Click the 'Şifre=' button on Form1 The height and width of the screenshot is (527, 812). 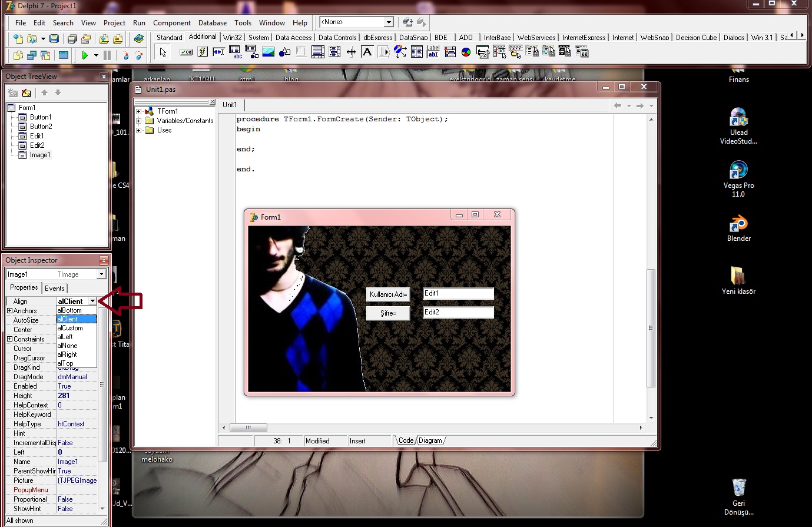tap(388, 313)
